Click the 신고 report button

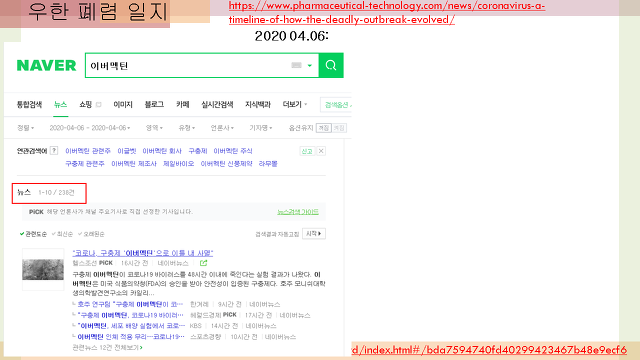click(x=307, y=151)
